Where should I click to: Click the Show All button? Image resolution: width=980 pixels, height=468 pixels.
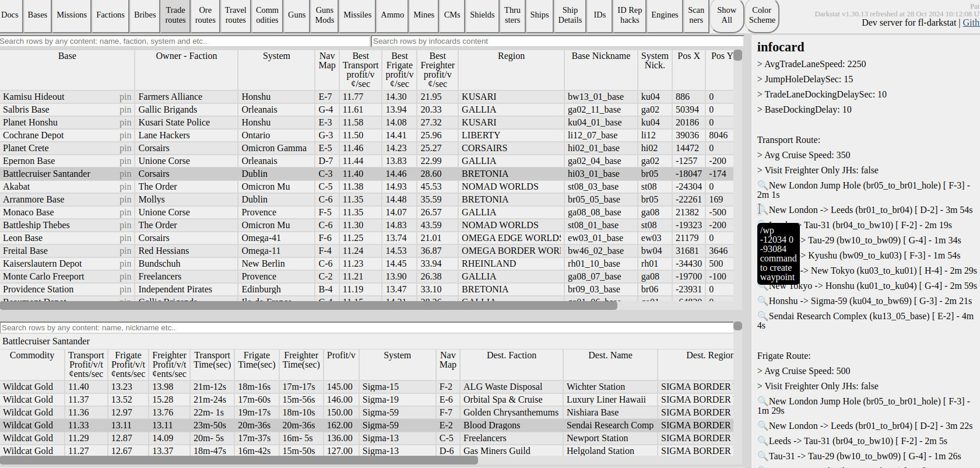coord(726,15)
